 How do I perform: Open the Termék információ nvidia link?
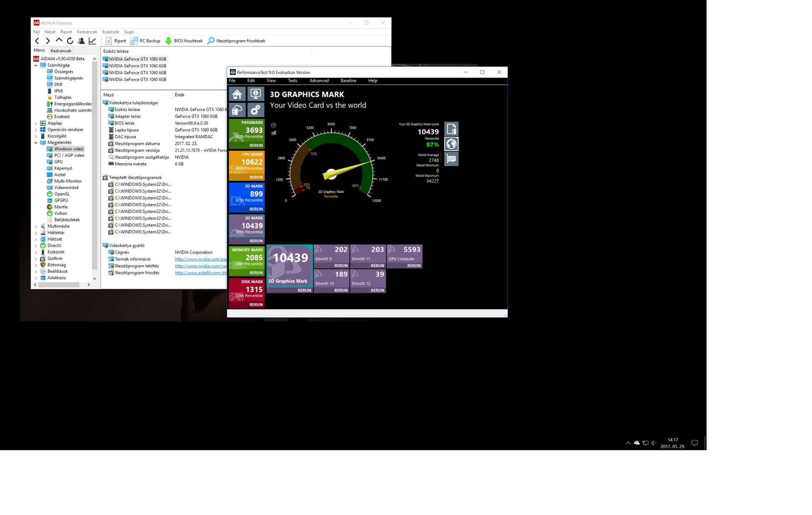(200, 259)
